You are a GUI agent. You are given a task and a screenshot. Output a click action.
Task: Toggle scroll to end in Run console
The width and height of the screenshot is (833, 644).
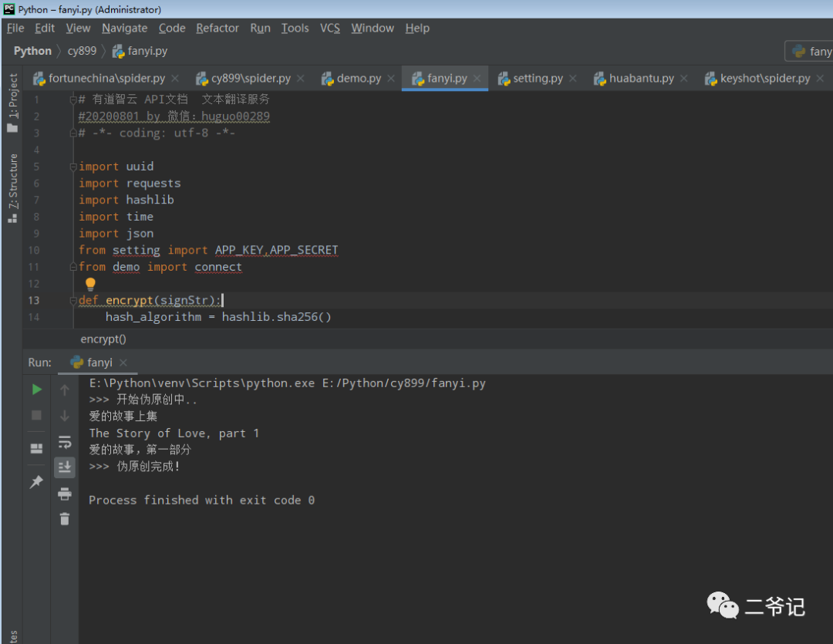[65, 467]
